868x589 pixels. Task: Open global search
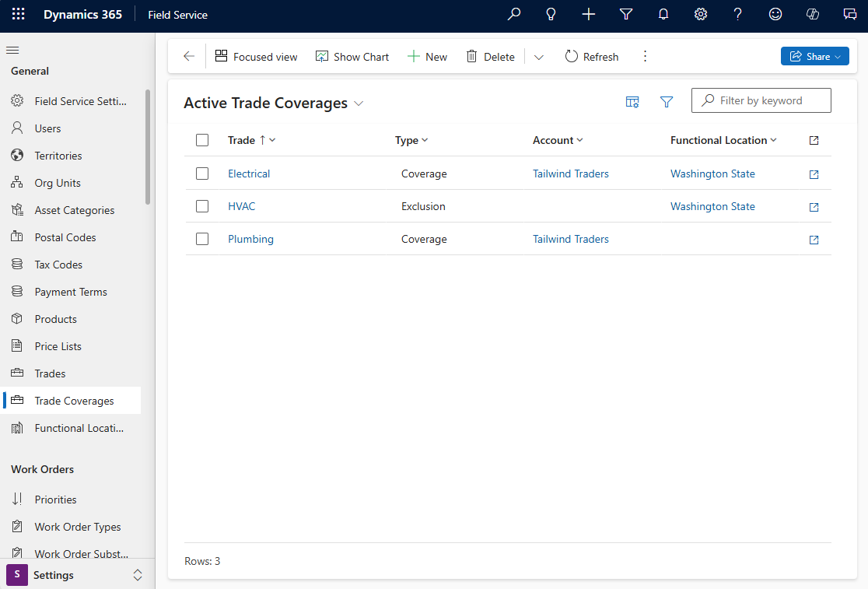513,14
